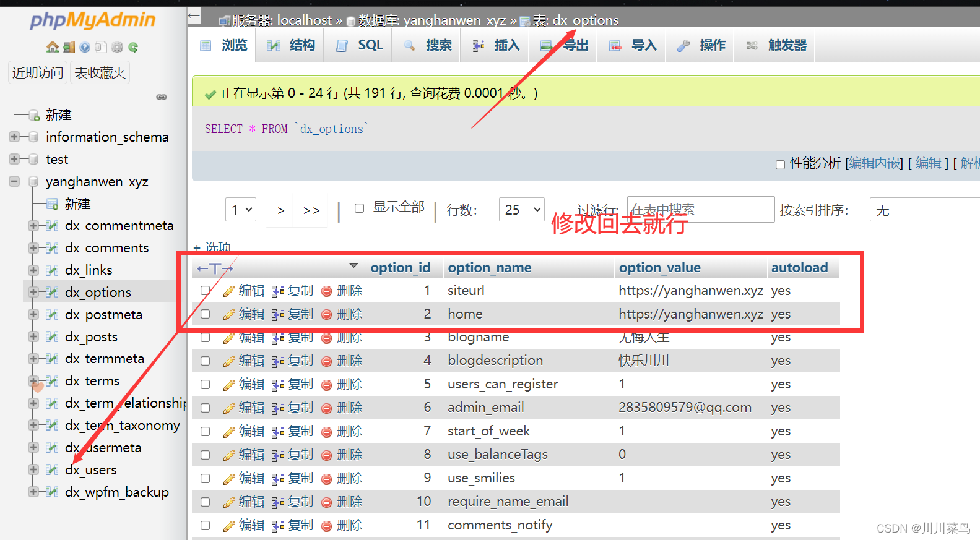Reload navigation panel with green refresh icon
The width and height of the screenshot is (980, 540).
(x=133, y=47)
